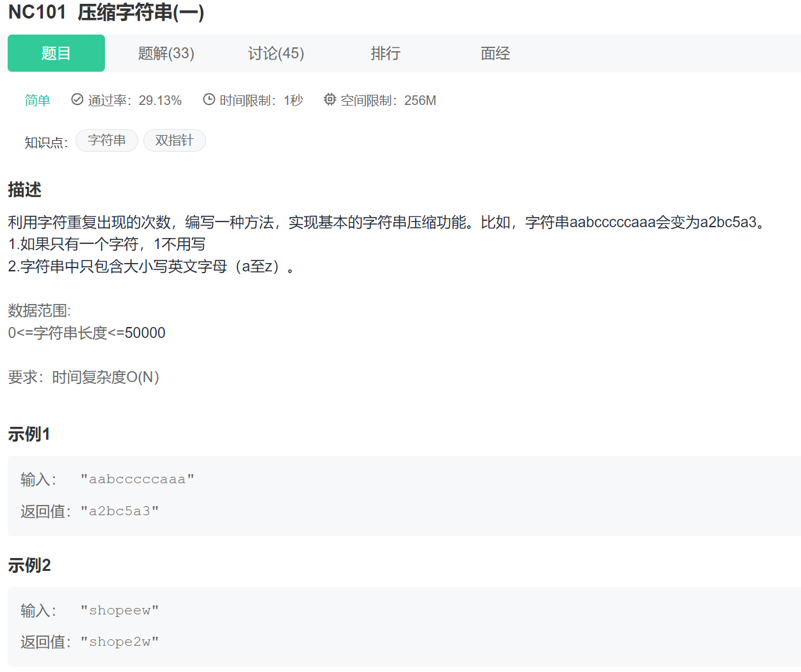Click return value "a2bc5a3"
Screen dimensions: 801x672
pyautogui.click(x=120, y=511)
